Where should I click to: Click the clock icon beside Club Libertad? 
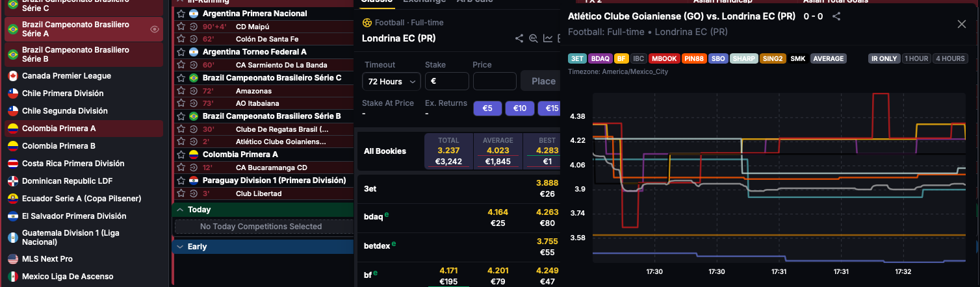click(193, 193)
